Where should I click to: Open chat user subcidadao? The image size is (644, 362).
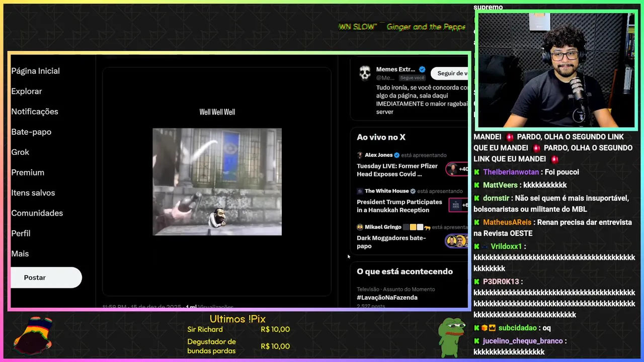[x=518, y=328]
